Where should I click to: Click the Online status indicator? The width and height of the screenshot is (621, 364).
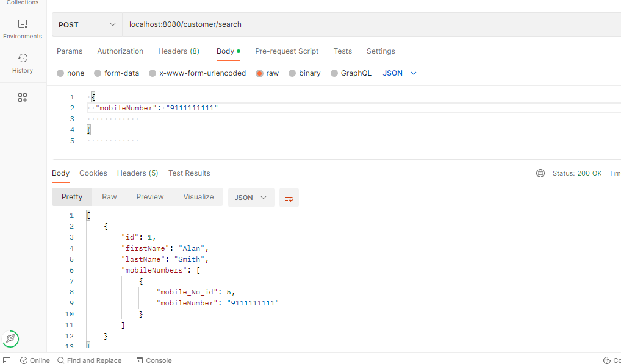tap(35, 360)
